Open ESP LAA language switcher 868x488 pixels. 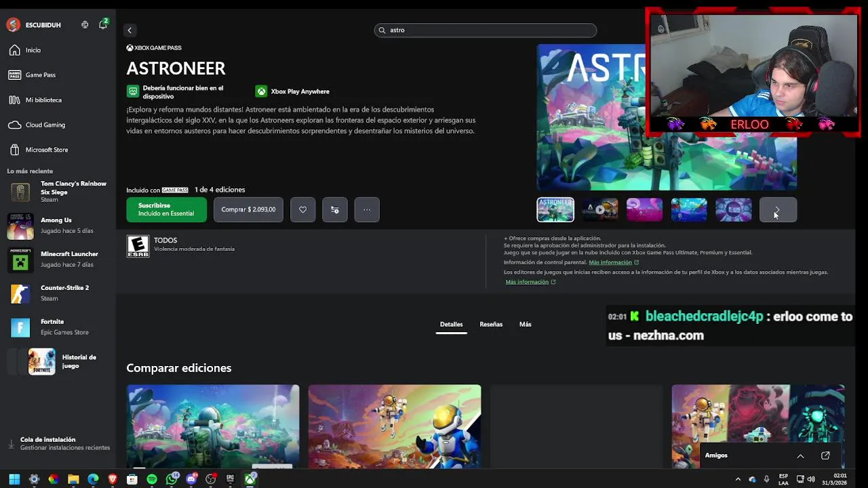[x=783, y=479]
